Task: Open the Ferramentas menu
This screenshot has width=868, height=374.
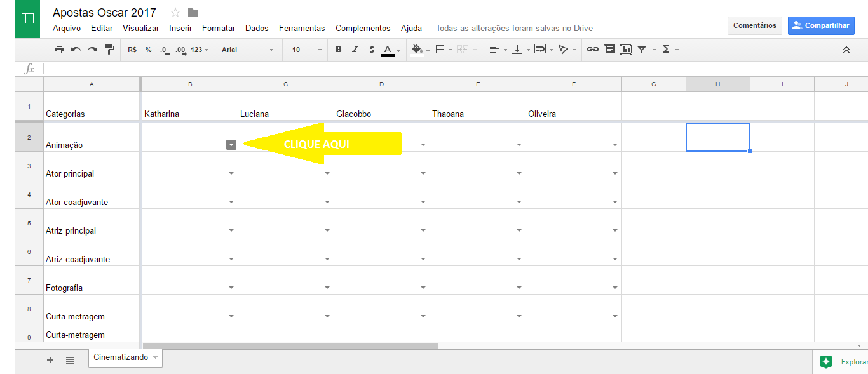Action: (302, 28)
